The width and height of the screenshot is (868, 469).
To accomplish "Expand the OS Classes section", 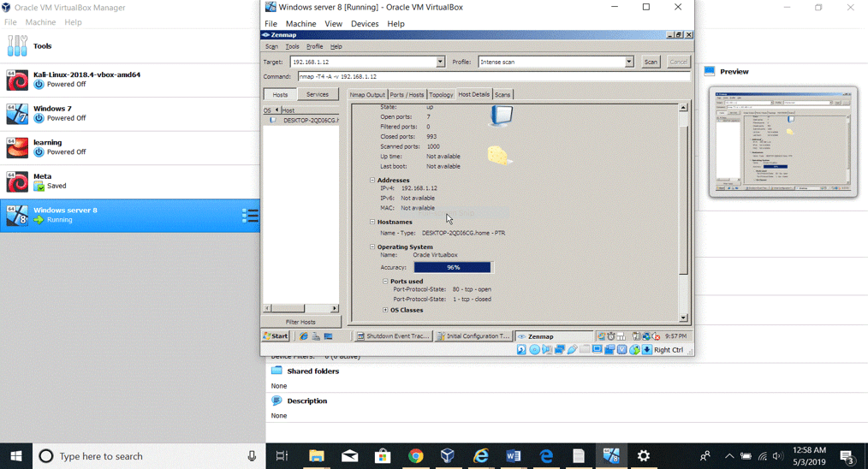I will pyautogui.click(x=385, y=310).
